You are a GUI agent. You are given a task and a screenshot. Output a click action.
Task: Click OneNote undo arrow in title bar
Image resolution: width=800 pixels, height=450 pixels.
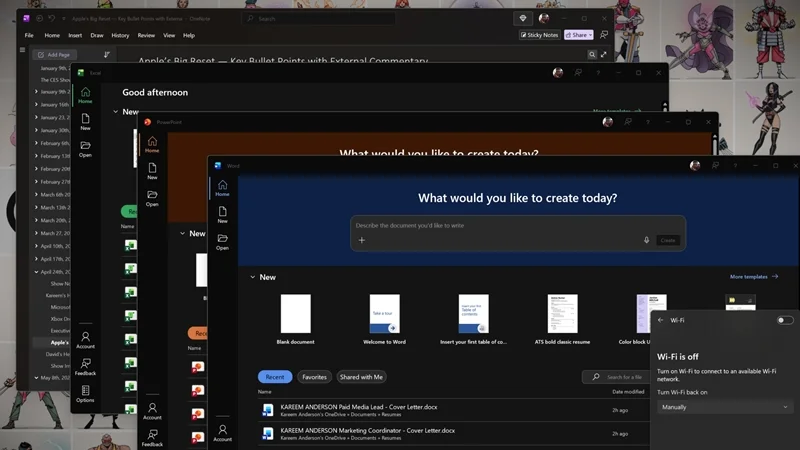(x=52, y=18)
